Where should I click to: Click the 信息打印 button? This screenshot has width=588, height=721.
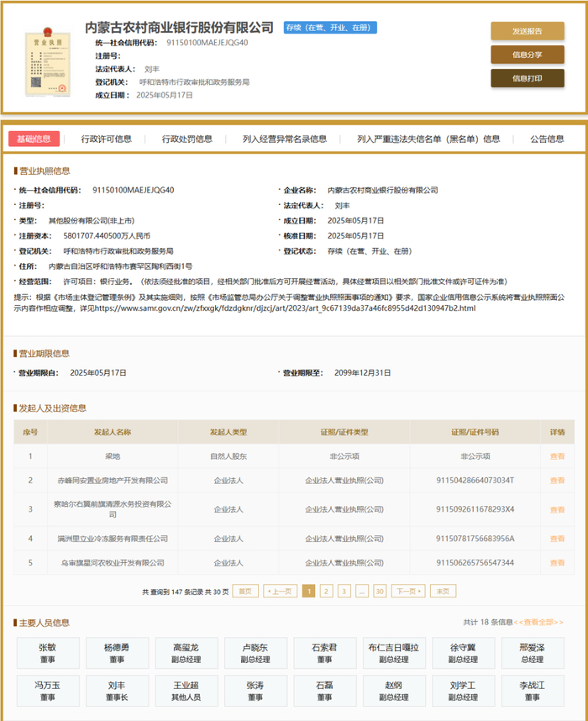pos(528,78)
